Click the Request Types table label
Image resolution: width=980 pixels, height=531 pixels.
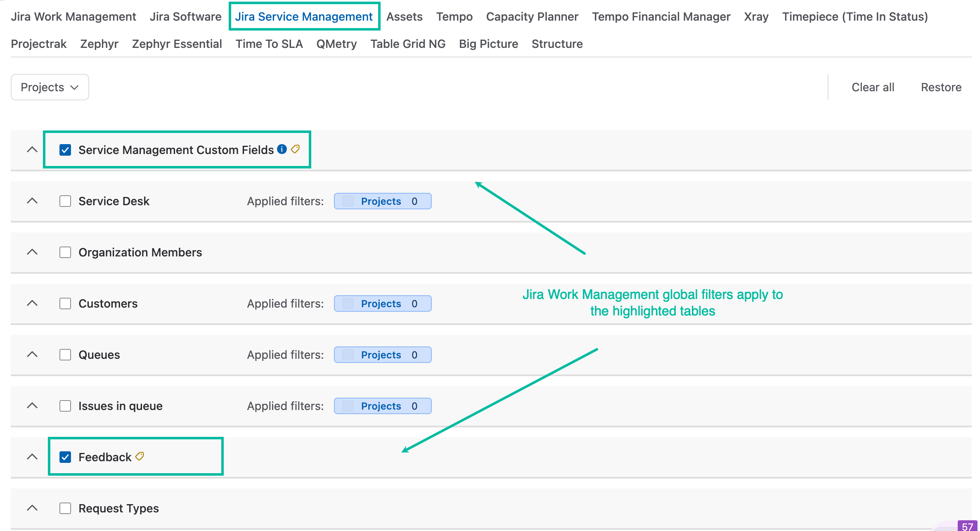[118, 508]
